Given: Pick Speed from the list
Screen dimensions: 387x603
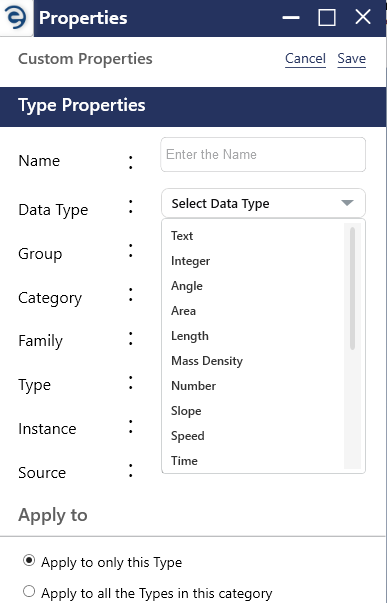Looking at the screenshot, I should point(187,436).
